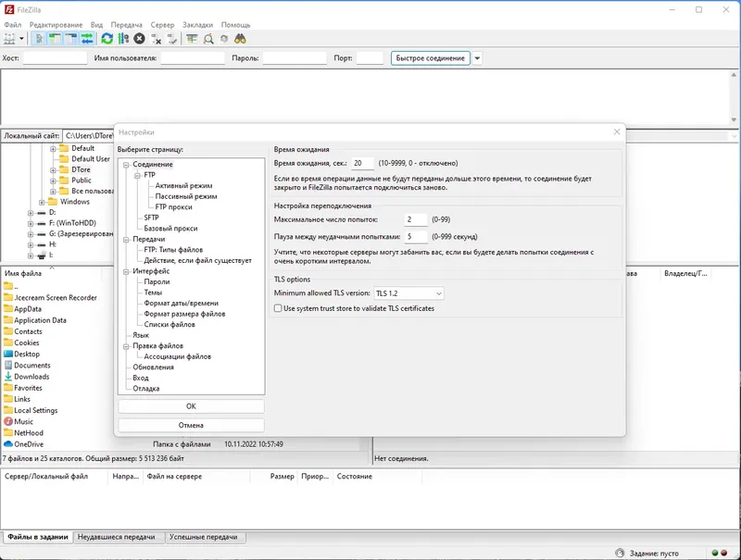The height and width of the screenshot is (560, 741).
Task: Collapse the Интерфейс tree node
Action: click(126, 271)
